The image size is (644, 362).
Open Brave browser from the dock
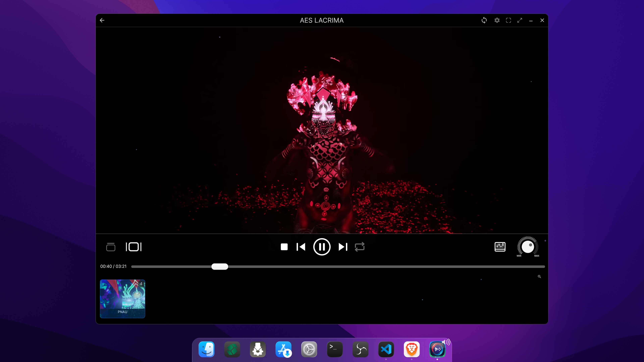412,349
